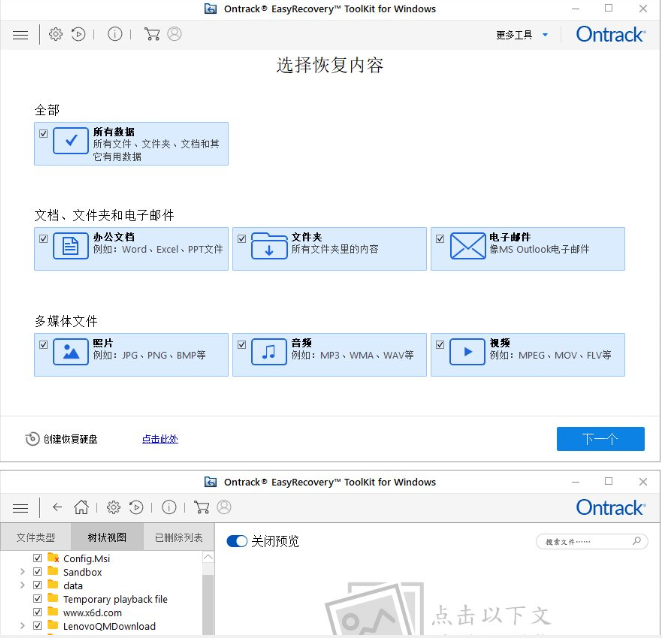Viewport: 662px width, 638px height.
Task: Go to home icon in bottom window
Action: pos(81,507)
